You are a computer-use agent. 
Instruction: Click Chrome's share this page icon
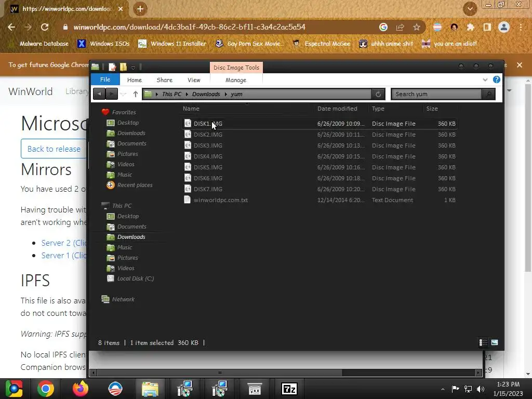[x=400, y=27]
